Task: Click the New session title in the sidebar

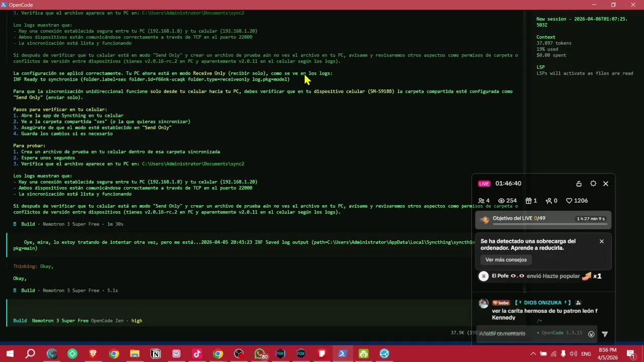Action: (582, 22)
